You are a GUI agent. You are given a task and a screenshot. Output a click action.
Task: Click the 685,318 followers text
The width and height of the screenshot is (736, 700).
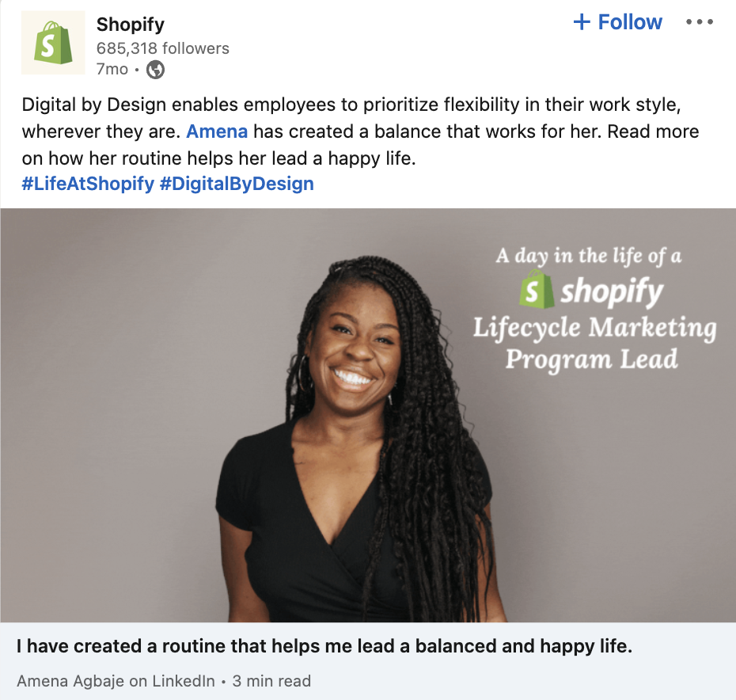[163, 48]
